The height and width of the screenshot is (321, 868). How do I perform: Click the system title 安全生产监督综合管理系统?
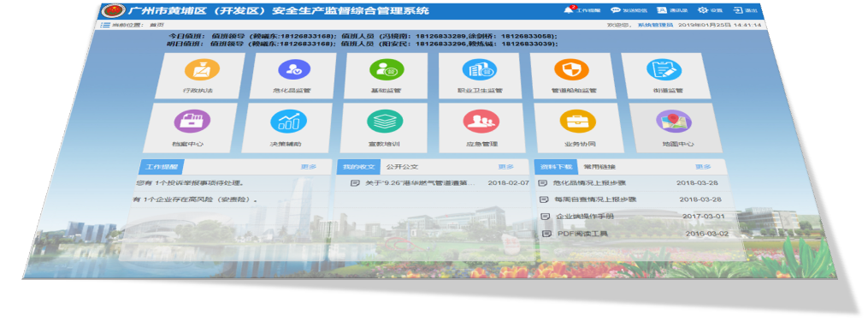[351, 10]
